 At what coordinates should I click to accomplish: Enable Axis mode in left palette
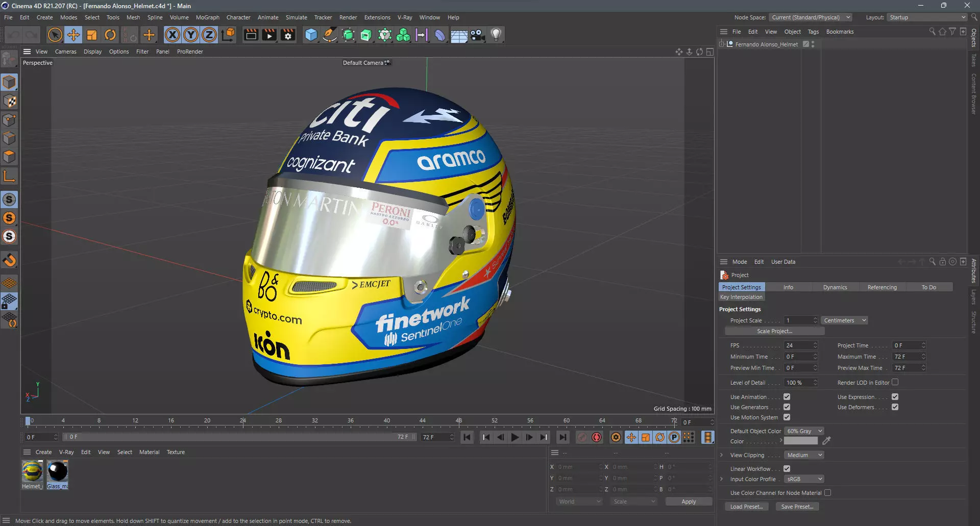point(9,177)
